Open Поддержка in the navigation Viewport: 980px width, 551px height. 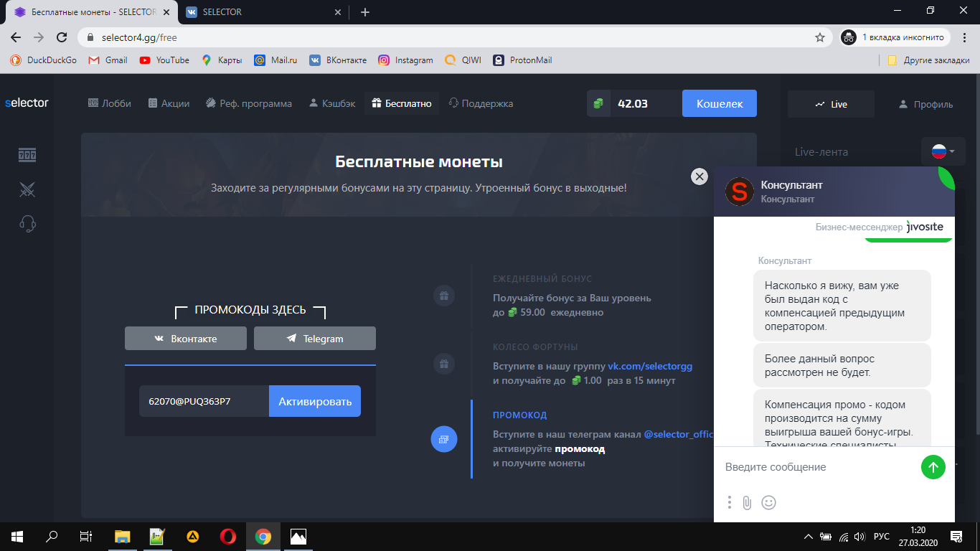[x=481, y=103]
